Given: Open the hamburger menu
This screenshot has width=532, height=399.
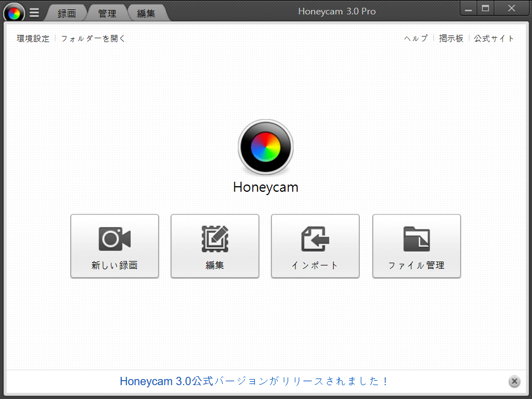Looking at the screenshot, I should [x=34, y=12].
